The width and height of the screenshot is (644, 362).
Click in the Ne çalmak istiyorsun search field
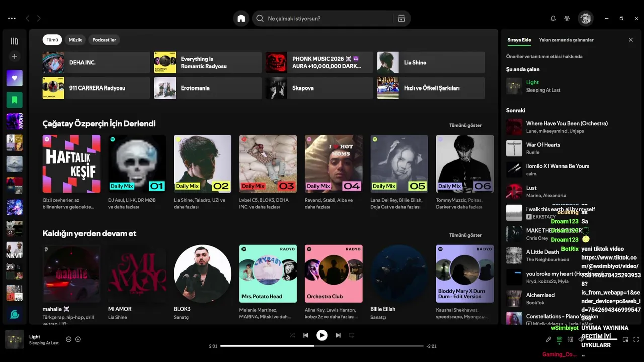329,18
